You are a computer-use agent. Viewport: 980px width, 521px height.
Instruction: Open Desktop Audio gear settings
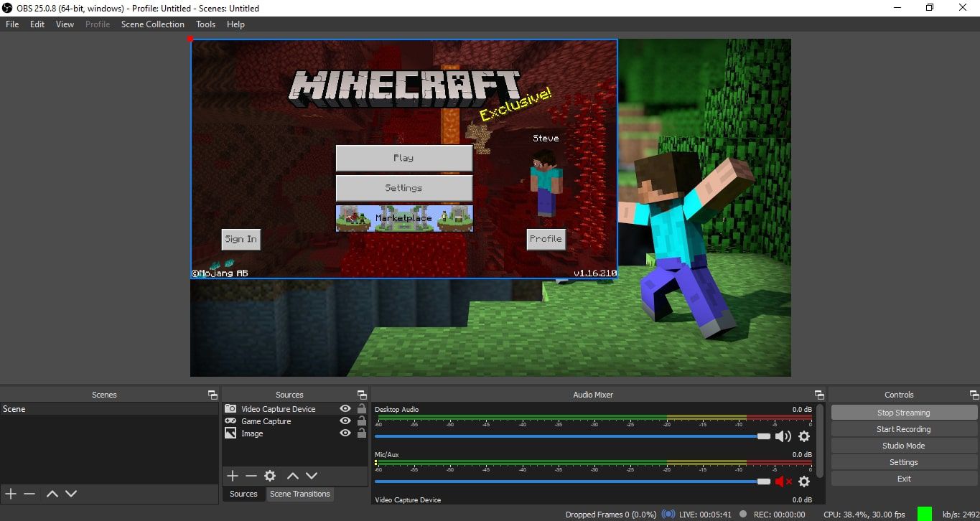pyautogui.click(x=804, y=436)
